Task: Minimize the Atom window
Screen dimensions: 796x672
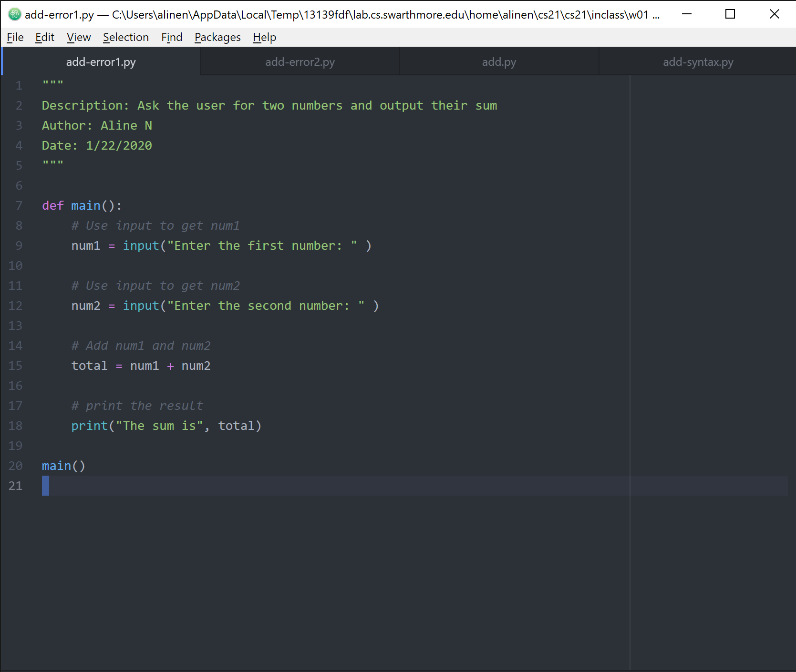Action: 687,14
